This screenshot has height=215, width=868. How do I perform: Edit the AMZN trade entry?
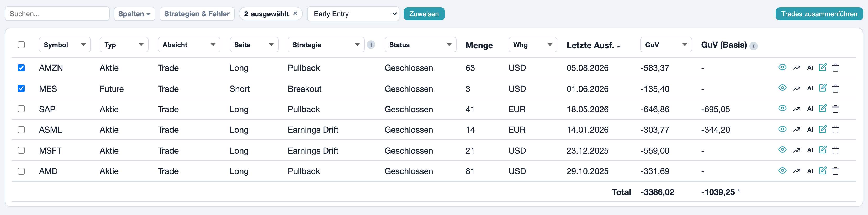click(x=823, y=67)
